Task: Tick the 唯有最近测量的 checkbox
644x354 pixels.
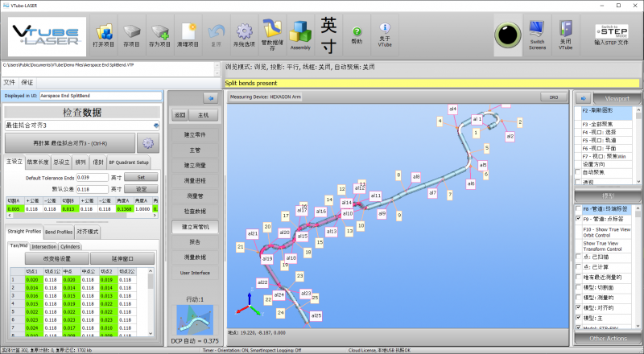Action: (x=578, y=278)
